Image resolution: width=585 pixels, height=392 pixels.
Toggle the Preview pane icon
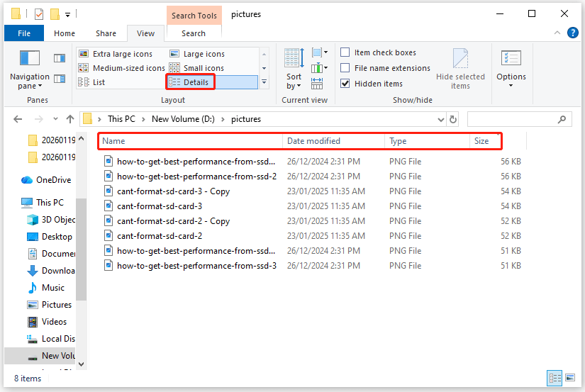point(60,58)
